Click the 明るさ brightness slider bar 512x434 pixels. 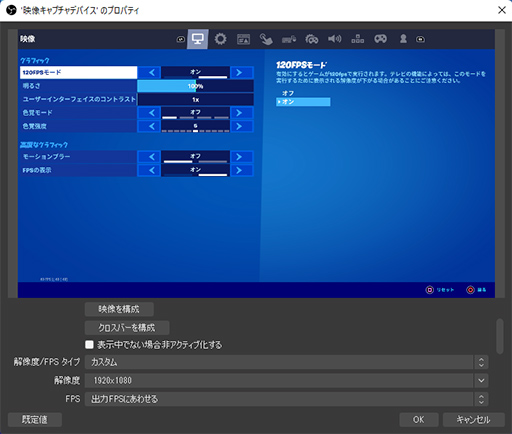pyautogui.click(x=195, y=86)
